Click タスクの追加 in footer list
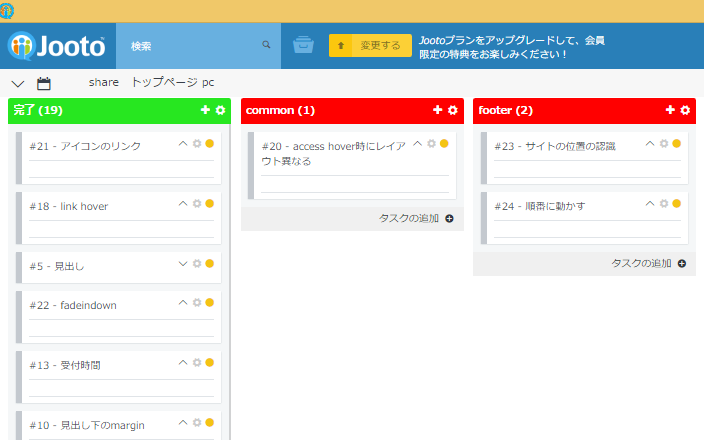This screenshot has height=440, width=704. 648,264
